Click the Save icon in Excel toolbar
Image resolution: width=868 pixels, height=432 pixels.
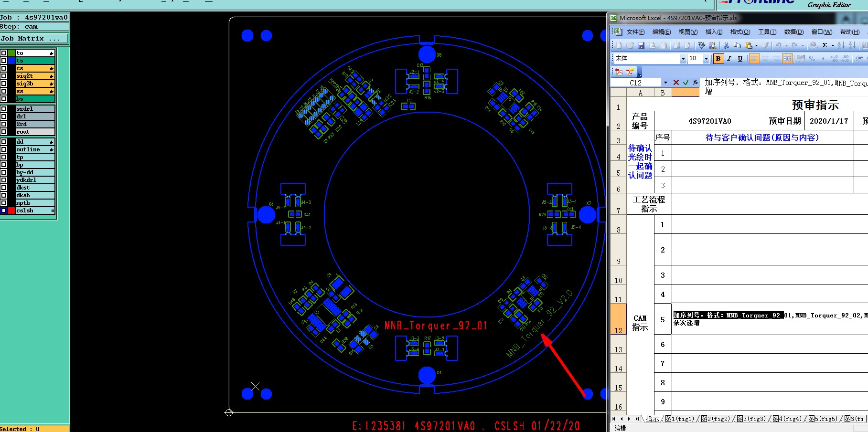641,45
